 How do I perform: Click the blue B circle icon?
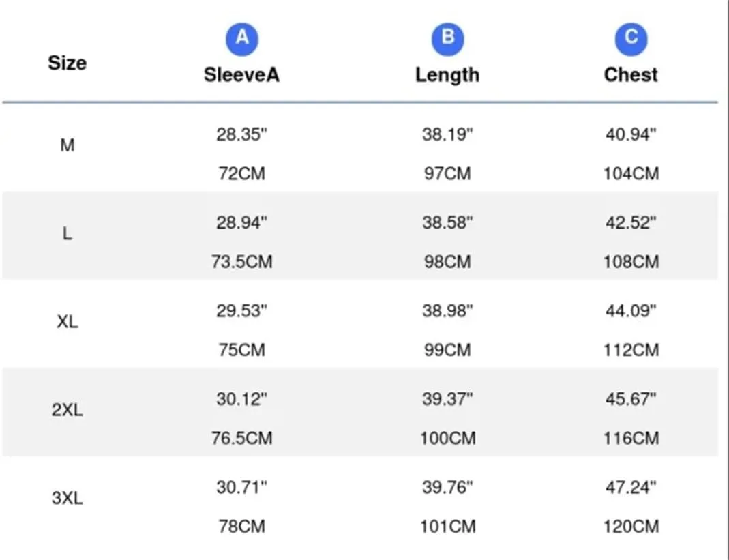coord(447,39)
